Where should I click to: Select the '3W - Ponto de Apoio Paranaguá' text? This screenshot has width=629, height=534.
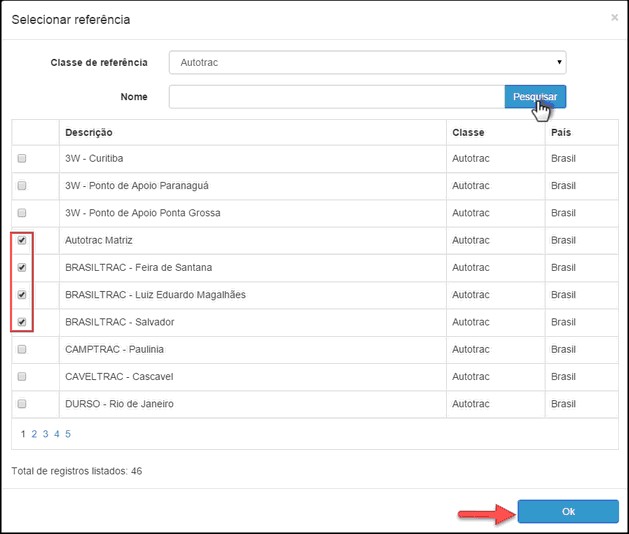coord(137,185)
